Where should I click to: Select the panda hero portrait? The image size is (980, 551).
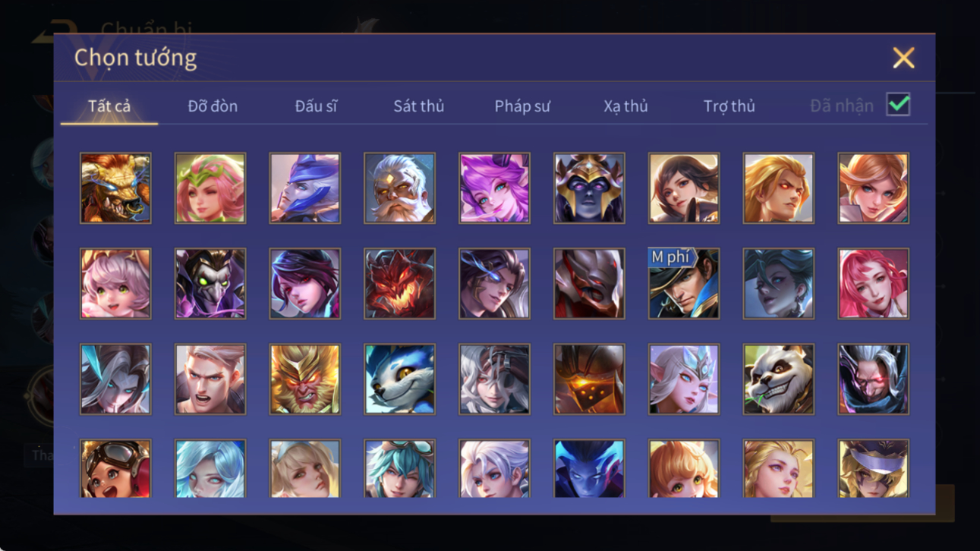tap(778, 379)
